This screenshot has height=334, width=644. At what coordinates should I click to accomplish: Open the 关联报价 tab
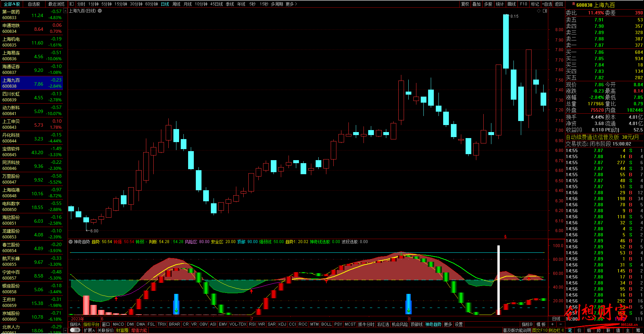pyautogui.click(x=105, y=330)
